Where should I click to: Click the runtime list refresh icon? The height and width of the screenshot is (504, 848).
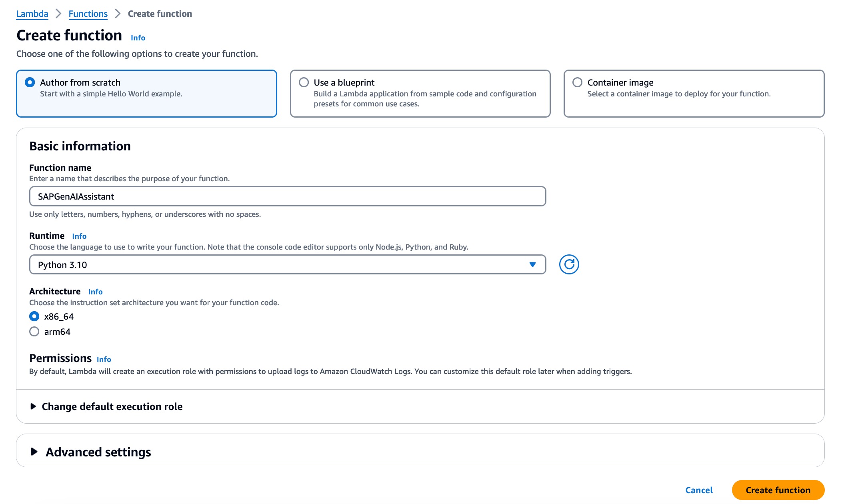(x=569, y=264)
